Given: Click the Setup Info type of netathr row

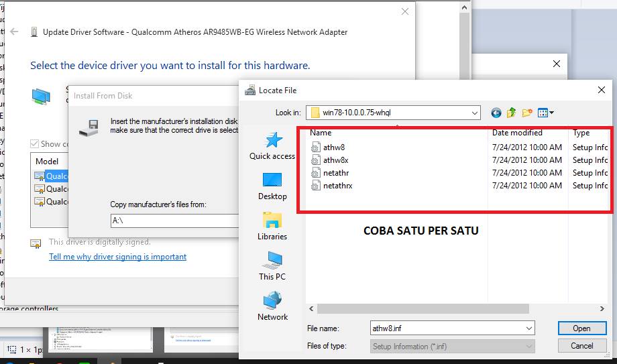Looking at the screenshot, I should point(590,173).
